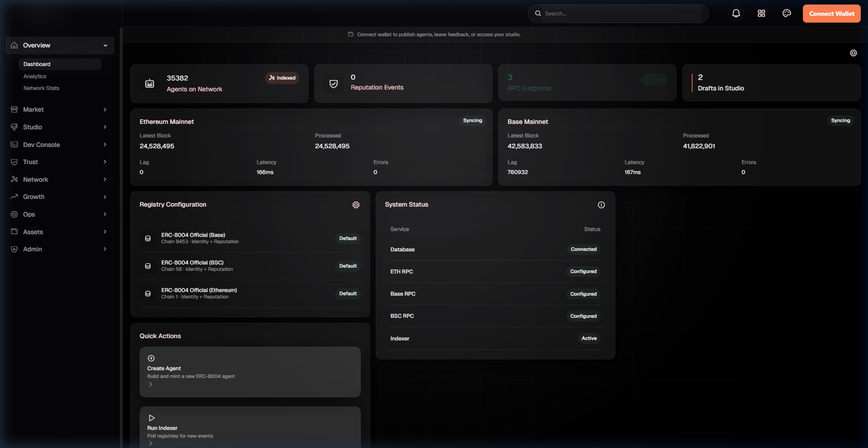The width and height of the screenshot is (868, 448).
Task: Click the Indexed badge on Agents on Network
Action: [282, 78]
